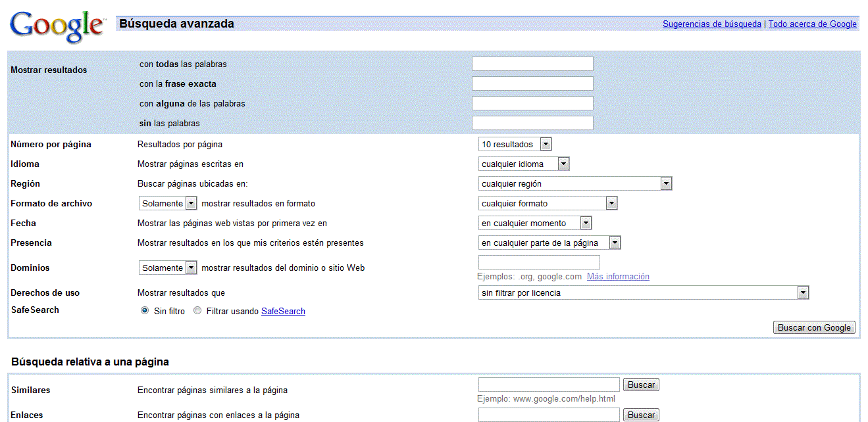The height and width of the screenshot is (422, 868).
Task: Open the 'Sugerencias de búsqueda' link
Action: coord(712,24)
